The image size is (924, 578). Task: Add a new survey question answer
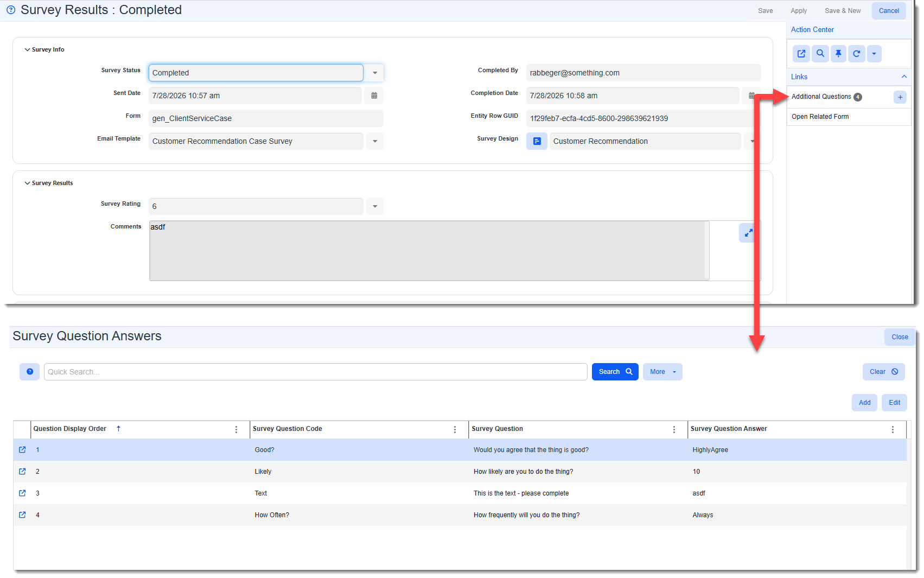pyautogui.click(x=864, y=403)
